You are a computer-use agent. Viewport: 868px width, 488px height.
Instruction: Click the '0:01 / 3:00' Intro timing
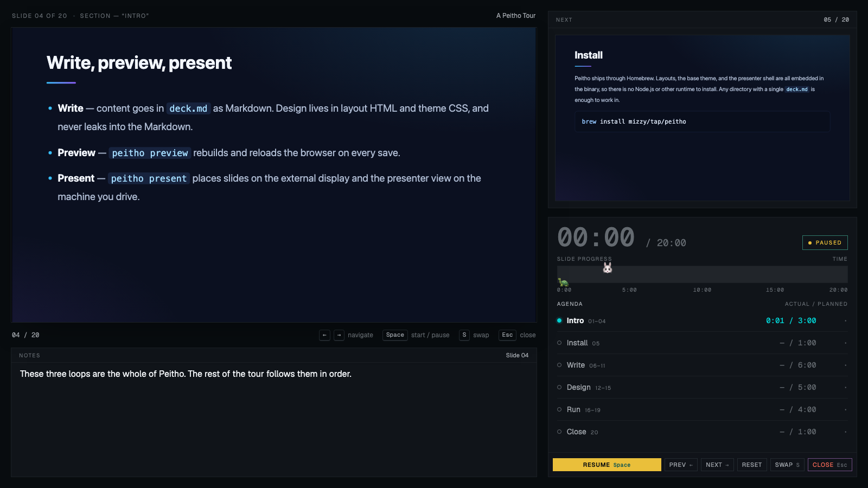pyautogui.click(x=791, y=320)
